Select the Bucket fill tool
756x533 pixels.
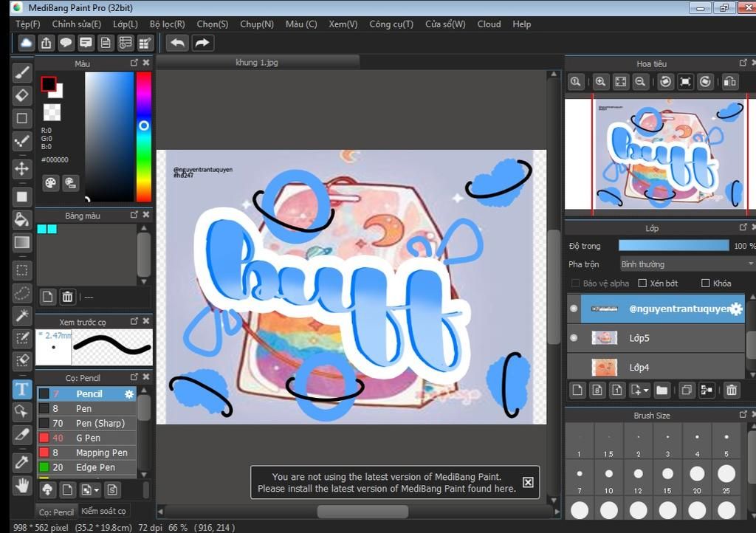[x=21, y=220]
